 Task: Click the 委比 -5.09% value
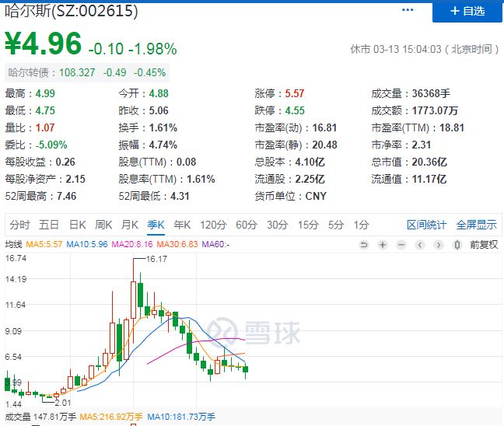pyautogui.click(x=51, y=145)
